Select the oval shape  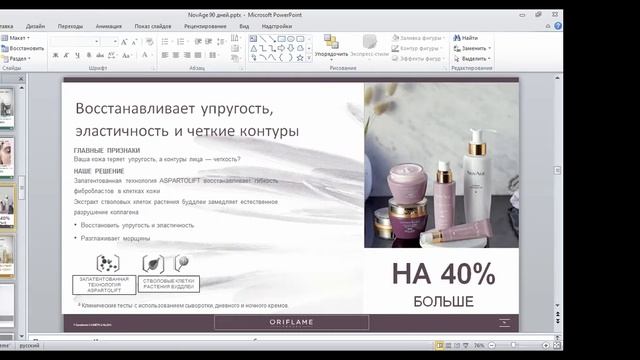pos(291,39)
